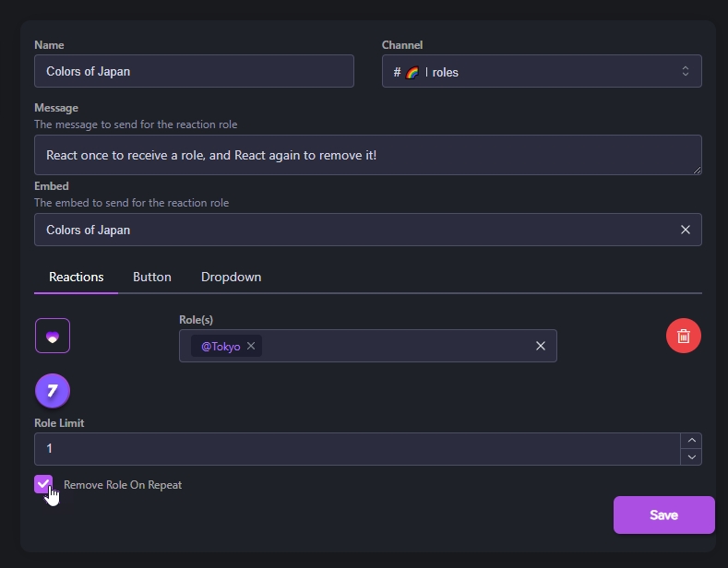Select the Reactions tab
728x568 pixels.
[77, 277]
